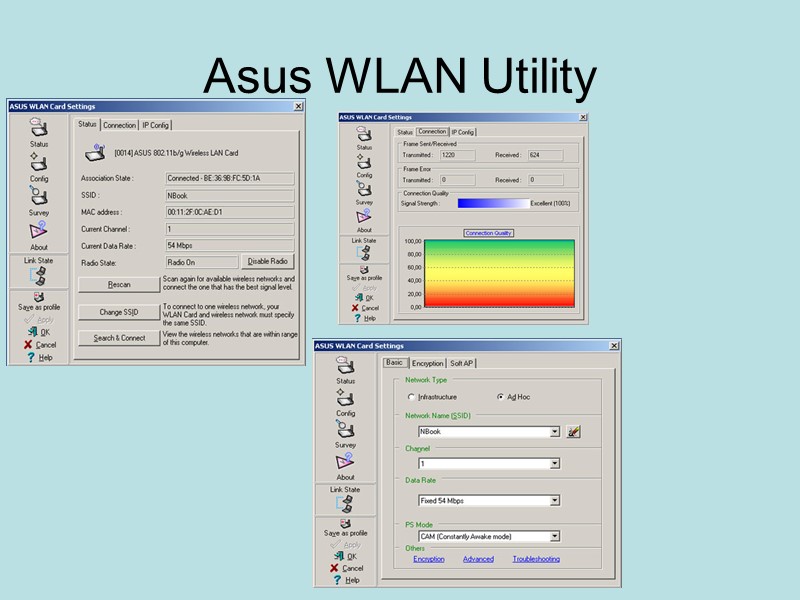The width and height of the screenshot is (800, 600).
Task: Open the IP Config tab
Action: pyautogui.click(x=155, y=124)
